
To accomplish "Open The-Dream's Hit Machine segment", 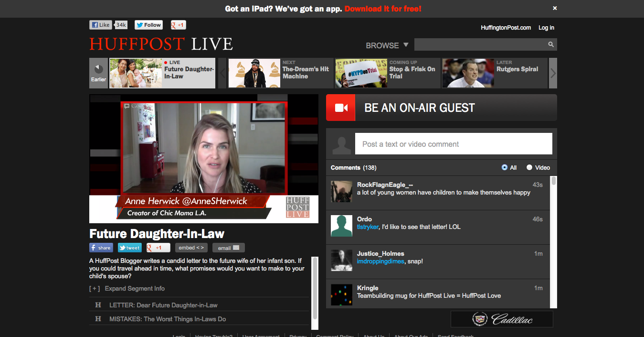I will pos(280,73).
